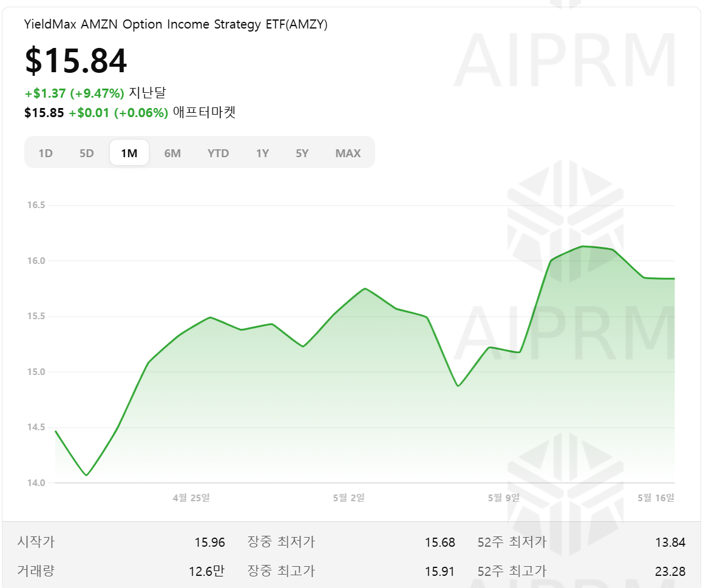
Task: Click the volume value 12.6만
Action: 206,572
